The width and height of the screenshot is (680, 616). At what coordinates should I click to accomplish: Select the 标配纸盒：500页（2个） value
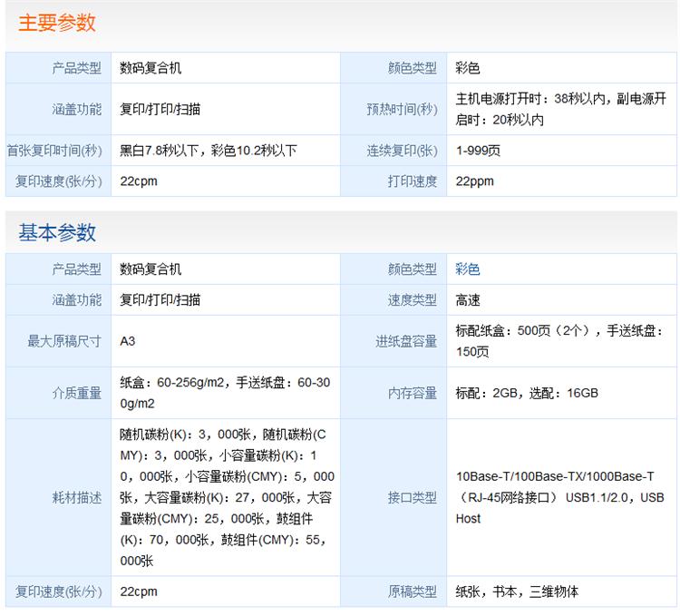559,341
